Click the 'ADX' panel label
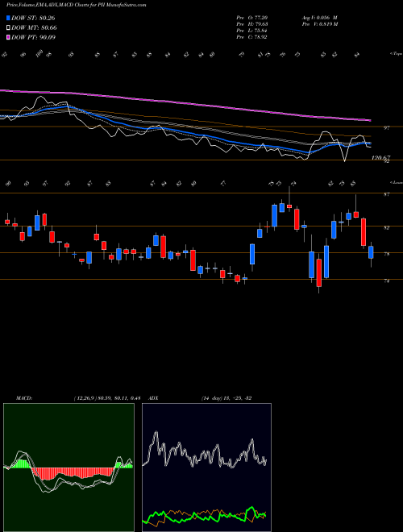The width and height of the screenshot is (403, 532). (154, 398)
